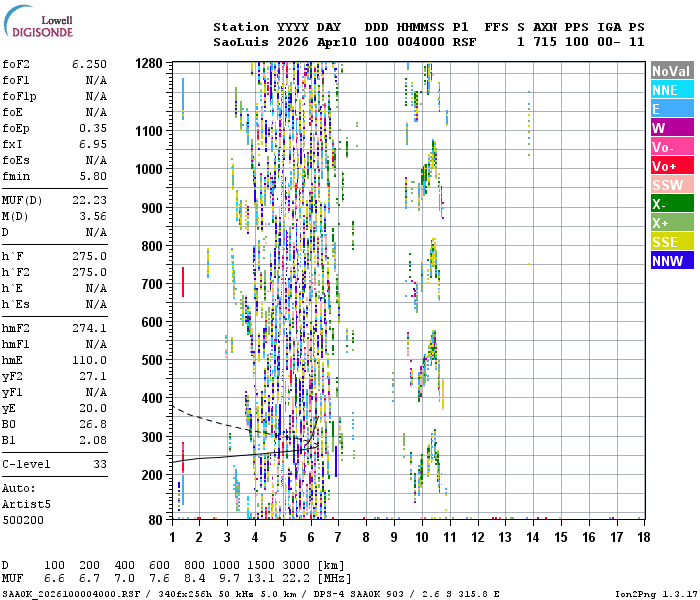
Task: Select the blue E legend swatch
Action: coord(671,109)
